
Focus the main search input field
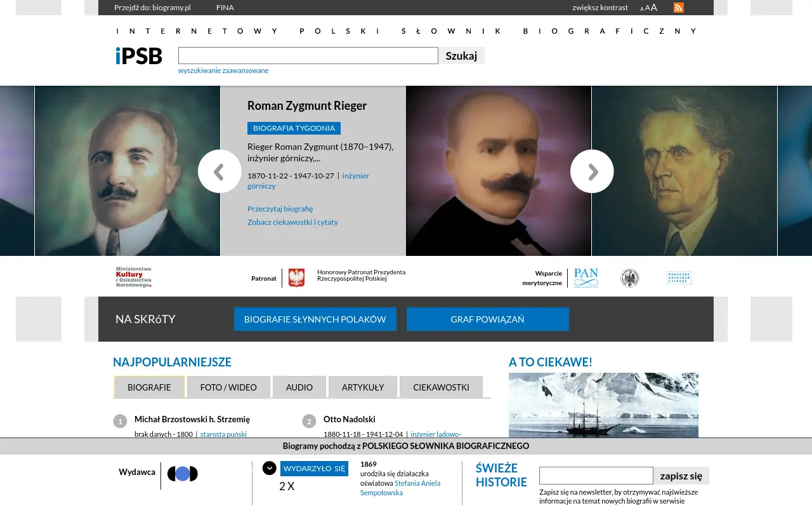pyautogui.click(x=308, y=56)
